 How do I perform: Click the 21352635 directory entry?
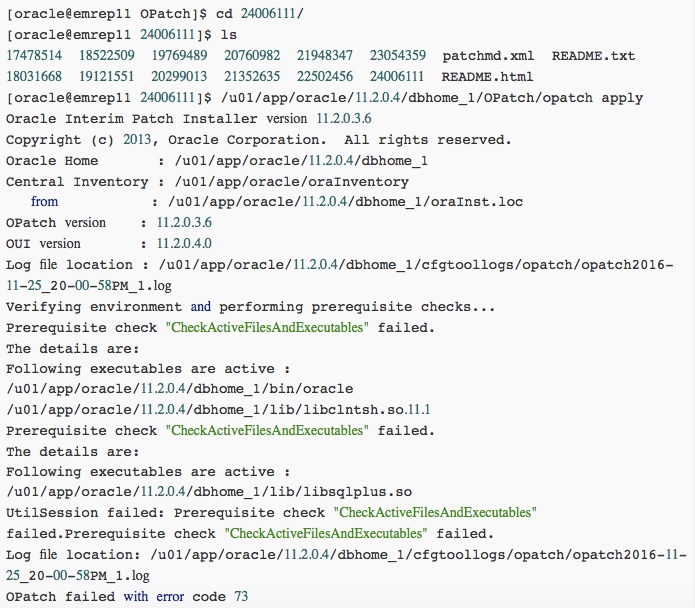coord(251,77)
